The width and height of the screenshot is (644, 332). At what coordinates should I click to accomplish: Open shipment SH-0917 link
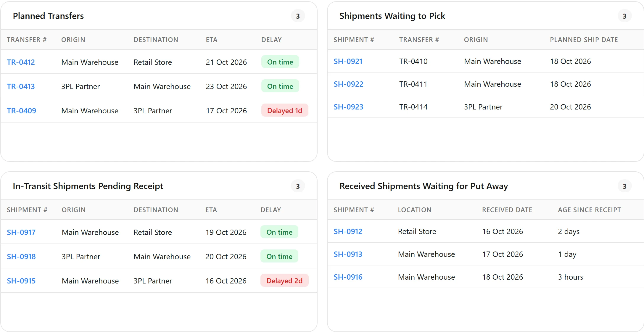pos(21,232)
